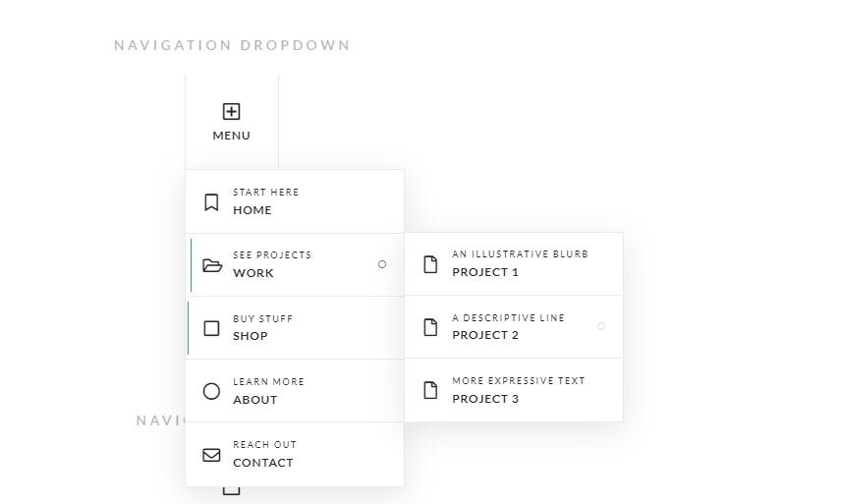Click the "See Projects" Work text
The image size is (841, 504).
[x=272, y=255]
